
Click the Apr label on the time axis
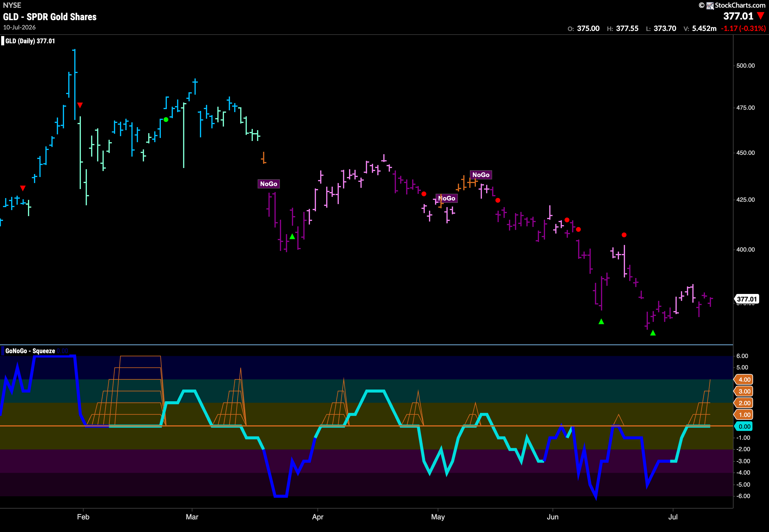tap(318, 517)
